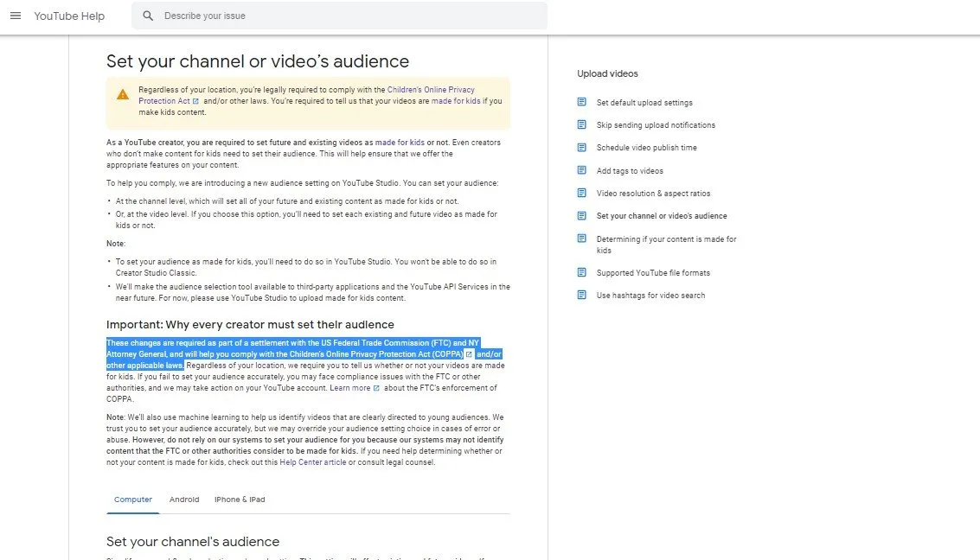Click article icon beside Skip sending upload notifications
This screenshot has width=980, height=560.
tap(582, 124)
